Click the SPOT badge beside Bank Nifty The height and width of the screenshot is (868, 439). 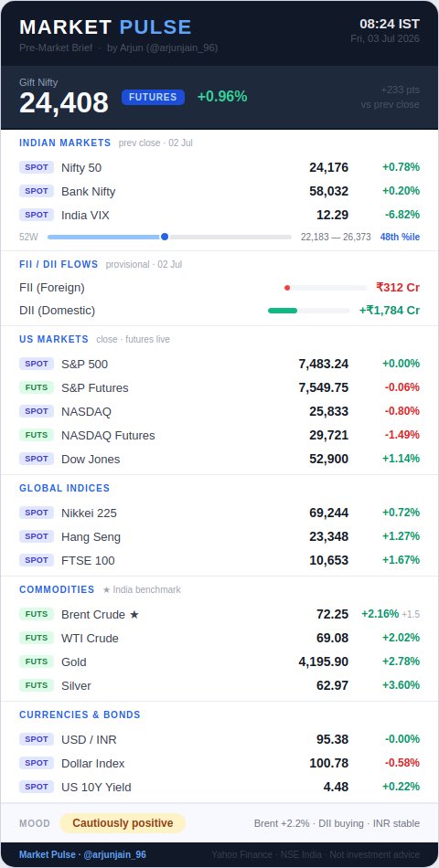click(x=37, y=191)
